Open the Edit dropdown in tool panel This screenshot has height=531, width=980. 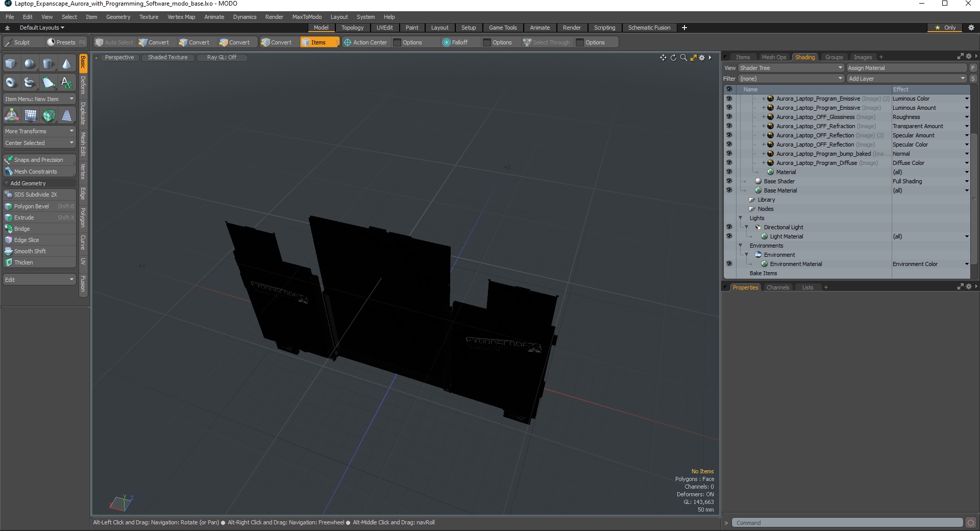coord(39,280)
